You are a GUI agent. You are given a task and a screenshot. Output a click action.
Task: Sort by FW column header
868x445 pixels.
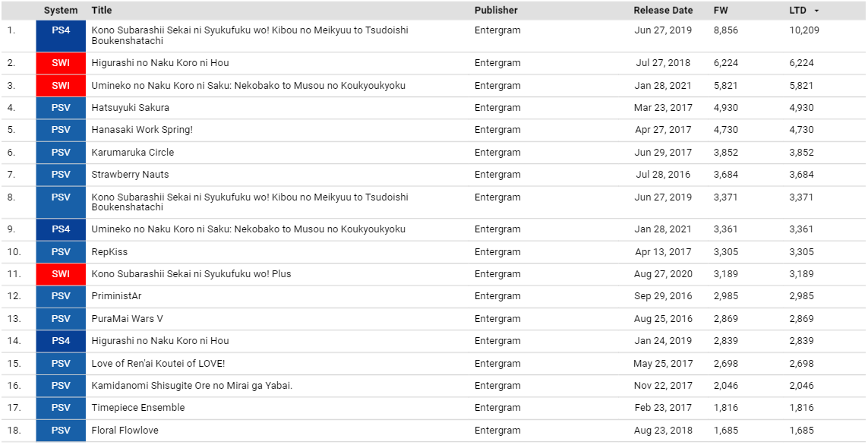(x=721, y=10)
